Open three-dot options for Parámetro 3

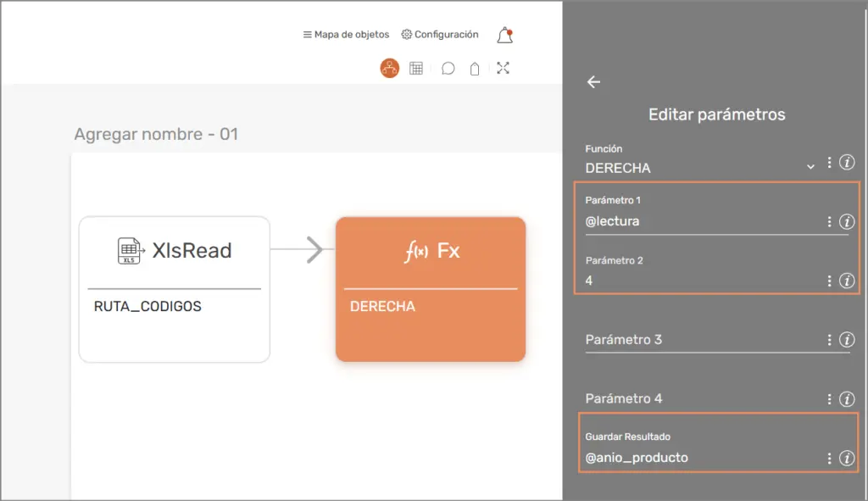[x=829, y=340]
